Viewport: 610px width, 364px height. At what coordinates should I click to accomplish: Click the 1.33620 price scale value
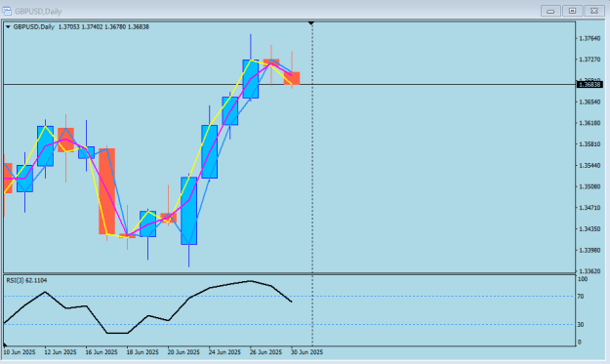pos(590,271)
